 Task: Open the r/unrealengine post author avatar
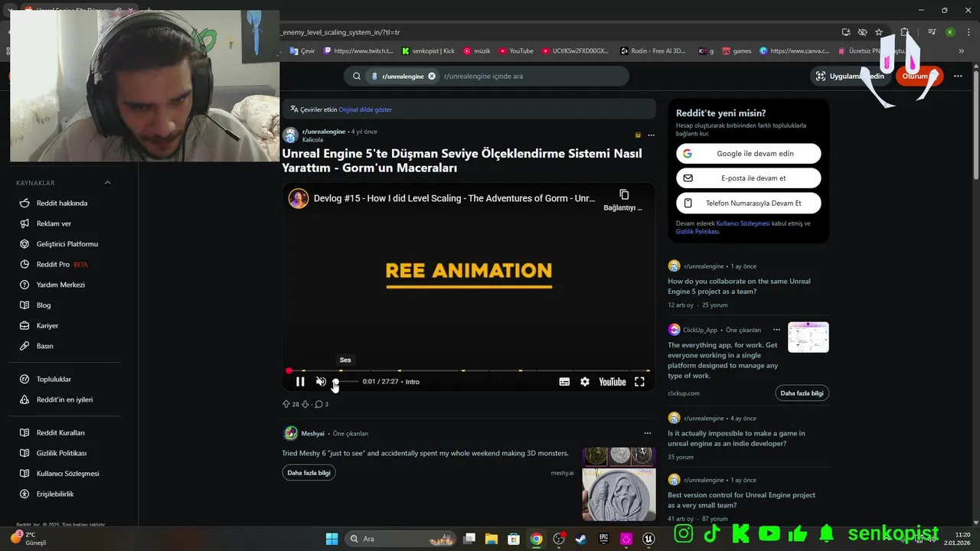pyautogui.click(x=290, y=135)
